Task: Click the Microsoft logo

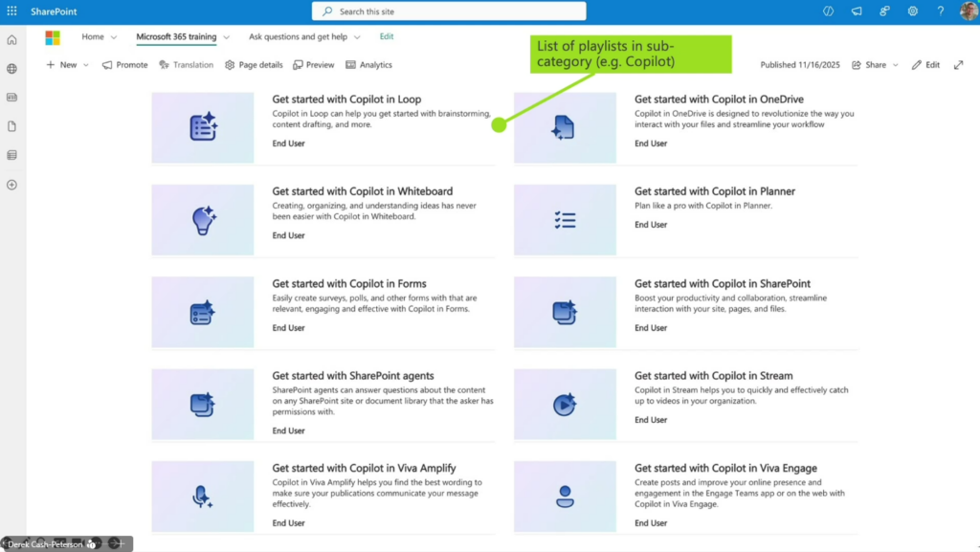Action: 53,37
